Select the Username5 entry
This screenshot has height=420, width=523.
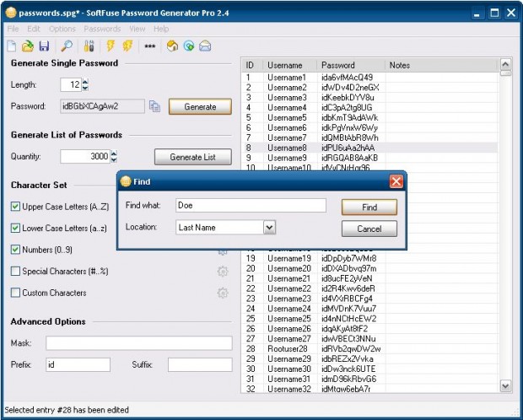tap(287, 118)
